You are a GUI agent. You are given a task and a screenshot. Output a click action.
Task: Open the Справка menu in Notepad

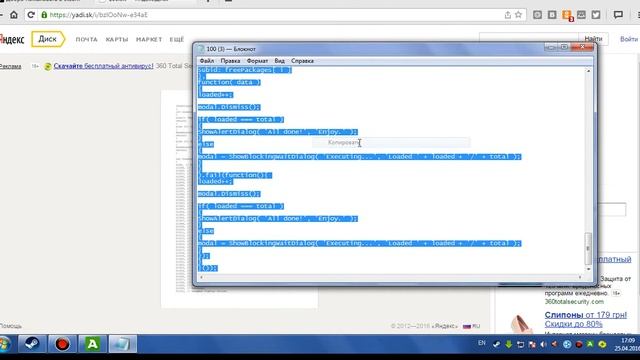(x=302, y=61)
